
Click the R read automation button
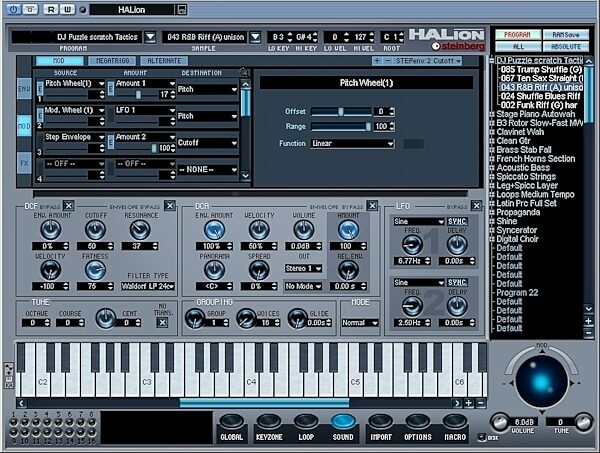pyautogui.click(x=50, y=10)
